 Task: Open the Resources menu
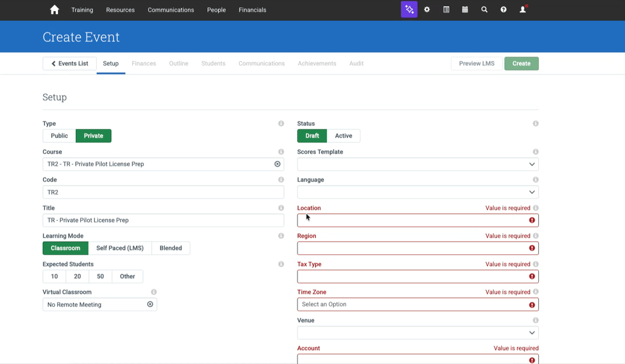pos(120,10)
